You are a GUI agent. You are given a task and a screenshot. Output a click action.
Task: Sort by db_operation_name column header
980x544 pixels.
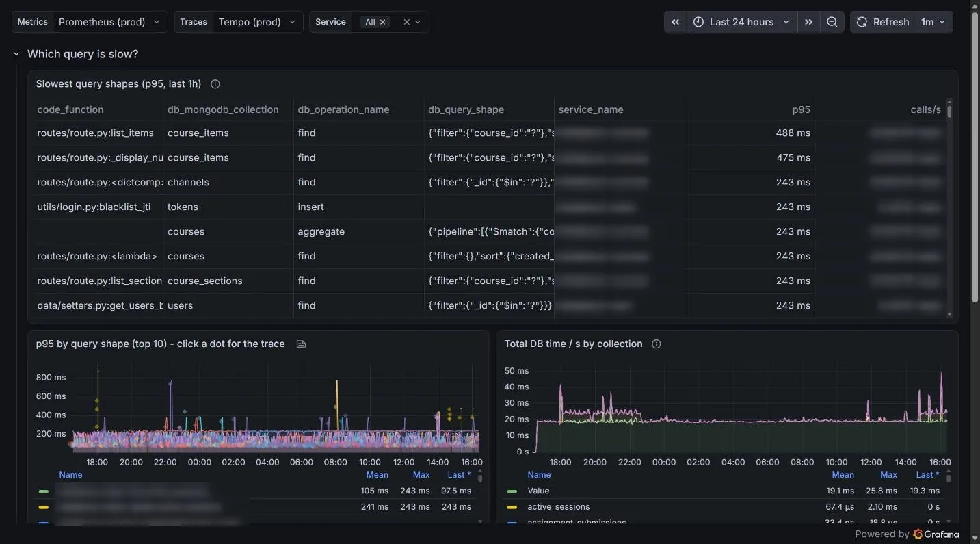[343, 109]
